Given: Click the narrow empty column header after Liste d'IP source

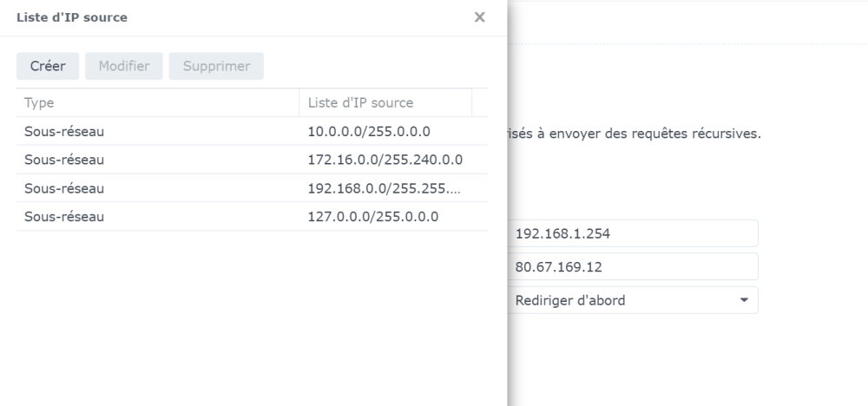Looking at the screenshot, I should point(480,103).
